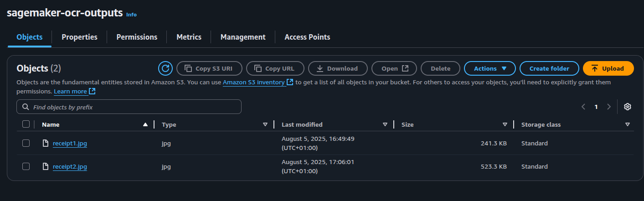This screenshot has height=201, width=644.
Task: Click the file icon beside receipt1.jpg
Action: [x=45, y=143]
